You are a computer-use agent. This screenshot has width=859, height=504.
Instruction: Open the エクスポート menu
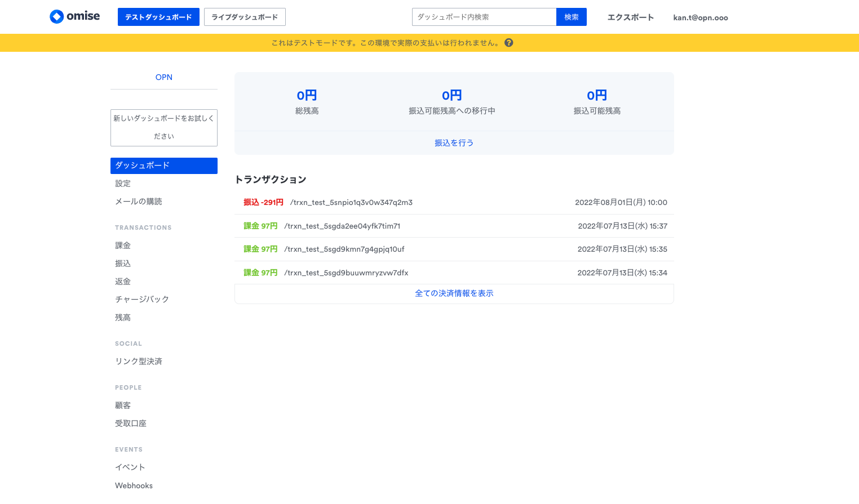pos(630,17)
